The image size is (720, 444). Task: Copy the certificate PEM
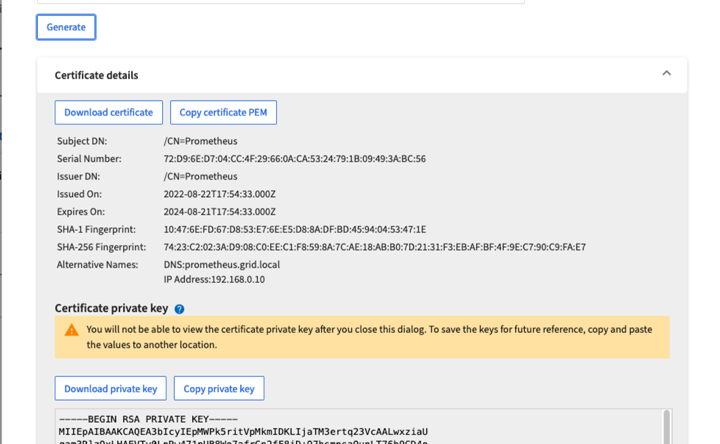(x=223, y=112)
